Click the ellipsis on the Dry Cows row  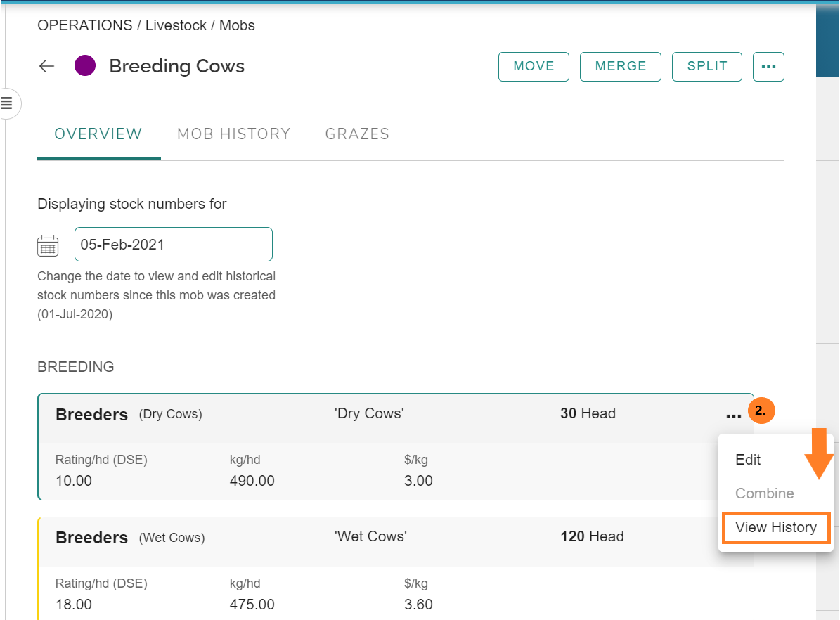click(733, 415)
